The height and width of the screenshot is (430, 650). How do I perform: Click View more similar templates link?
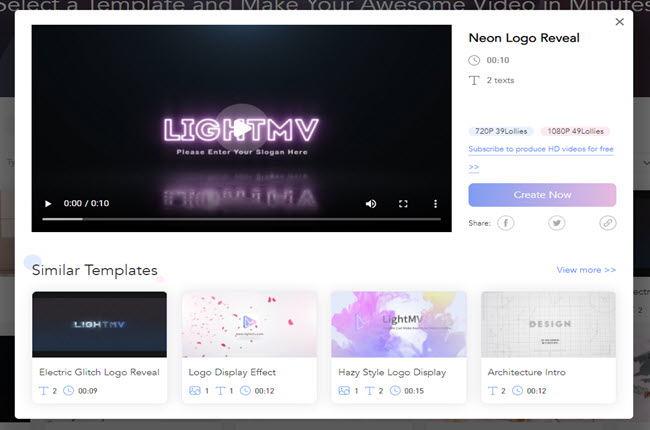click(586, 270)
